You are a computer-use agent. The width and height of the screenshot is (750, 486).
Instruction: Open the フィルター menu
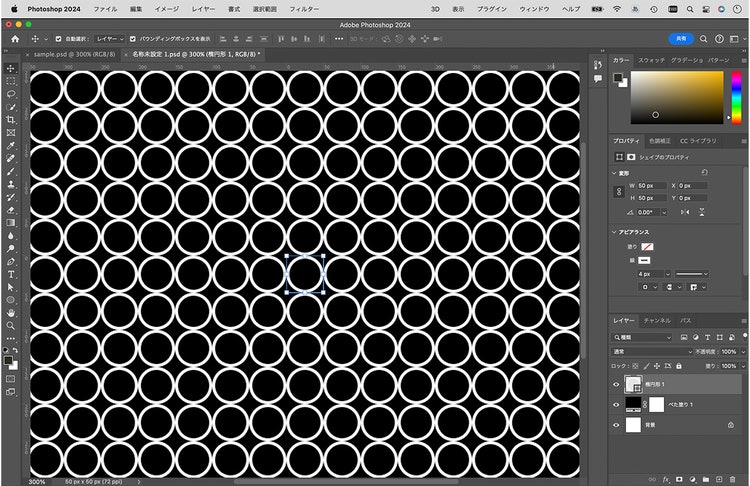tap(304, 9)
